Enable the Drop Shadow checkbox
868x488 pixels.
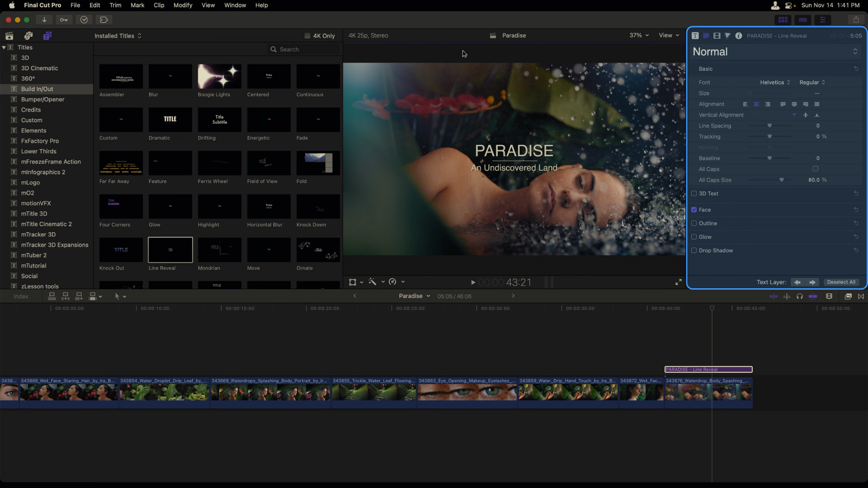[x=694, y=250]
